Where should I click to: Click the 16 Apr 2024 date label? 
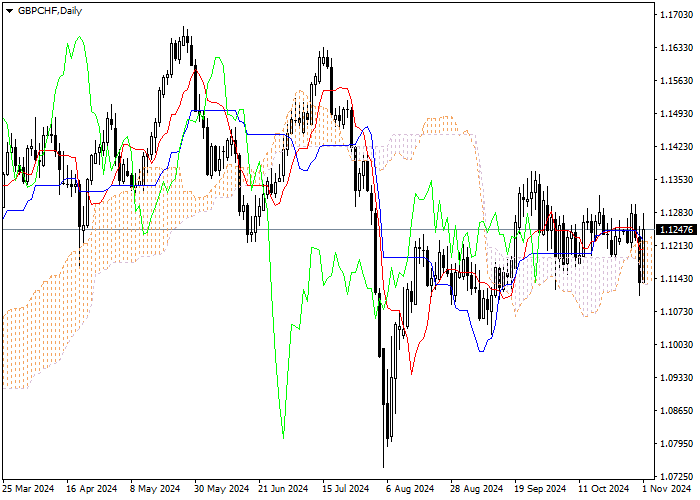click(92, 489)
